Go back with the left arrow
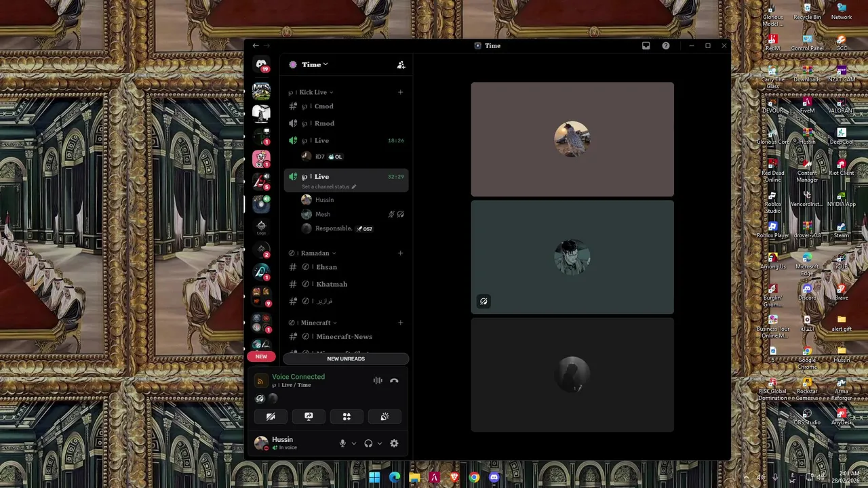Image resolution: width=868 pixels, height=488 pixels. (256, 45)
